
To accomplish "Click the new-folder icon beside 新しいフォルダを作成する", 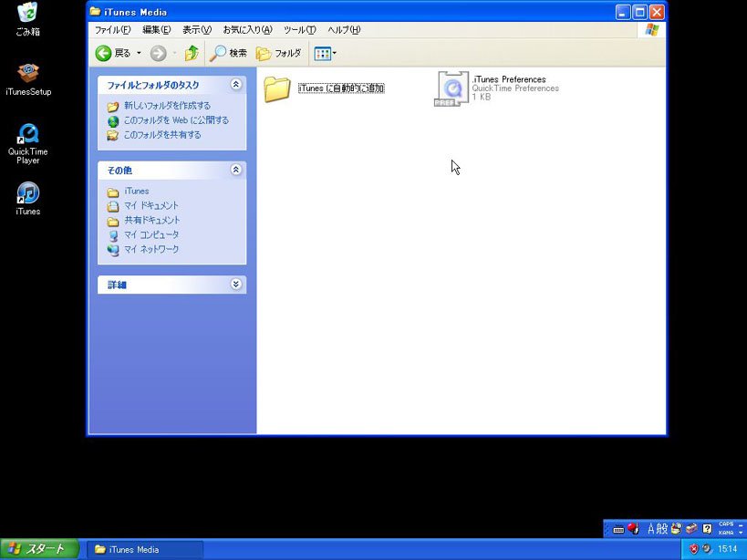I will pyautogui.click(x=113, y=106).
